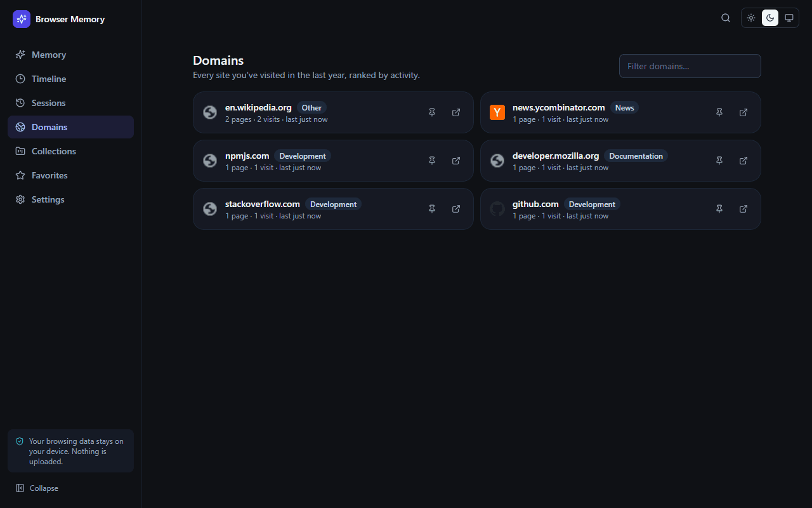The image size is (812, 508).
Task: Select dark theme moon icon
Action: coord(770,18)
